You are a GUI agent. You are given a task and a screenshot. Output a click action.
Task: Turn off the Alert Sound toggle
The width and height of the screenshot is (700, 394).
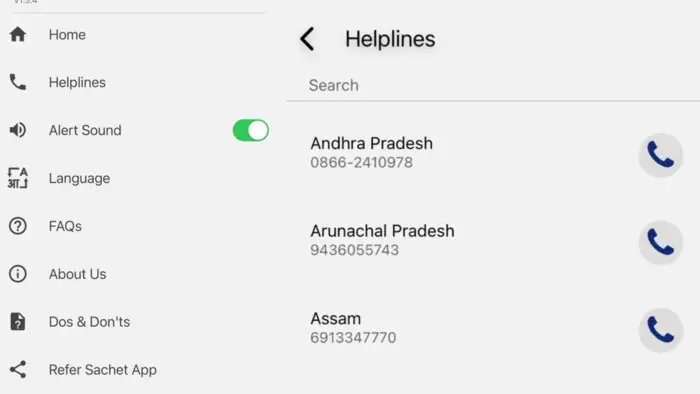click(251, 130)
